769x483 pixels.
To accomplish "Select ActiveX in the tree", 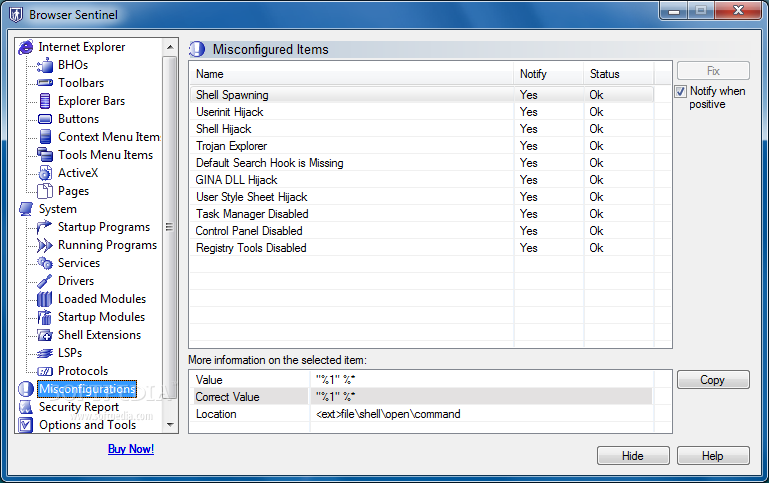I will (78, 173).
